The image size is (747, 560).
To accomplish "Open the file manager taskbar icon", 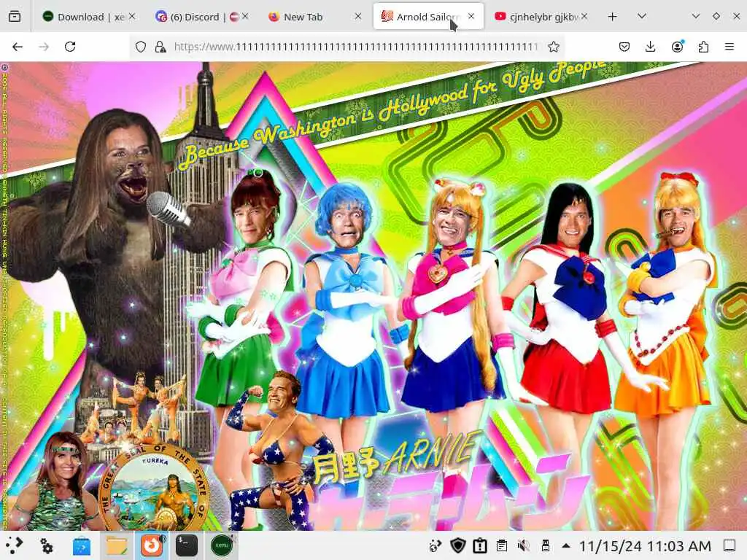I will tap(117, 545).
